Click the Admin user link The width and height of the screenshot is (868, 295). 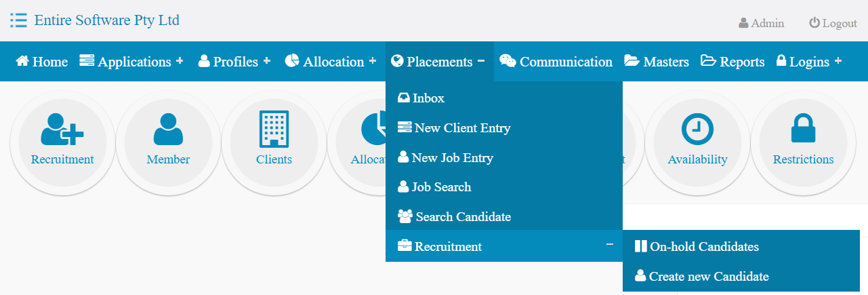point(761,23)
